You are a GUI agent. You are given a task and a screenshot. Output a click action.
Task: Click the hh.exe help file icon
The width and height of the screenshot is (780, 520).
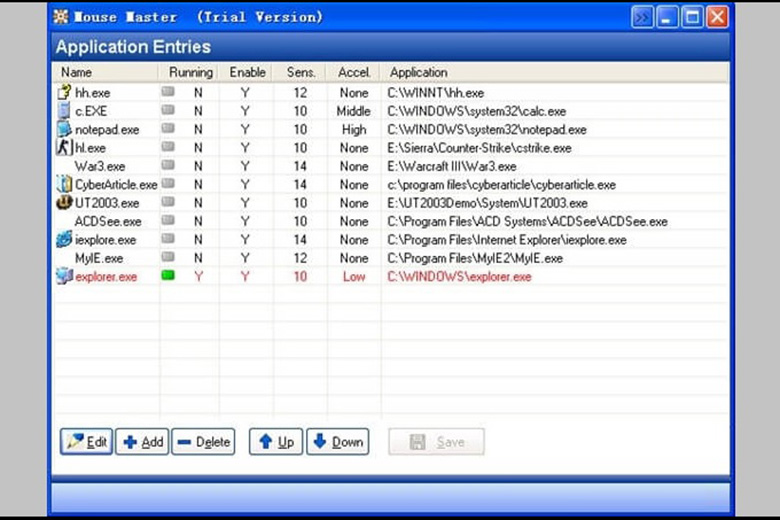click(x=65, y=92)
